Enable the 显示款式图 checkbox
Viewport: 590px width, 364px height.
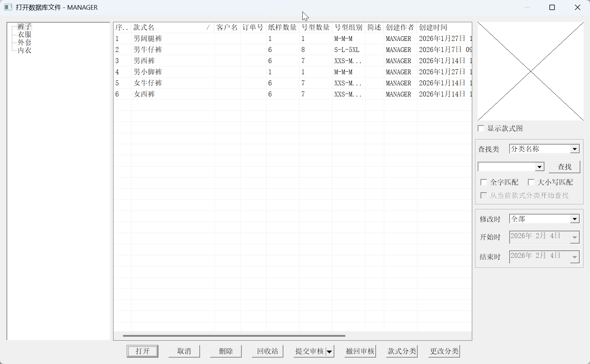point(481,128)
